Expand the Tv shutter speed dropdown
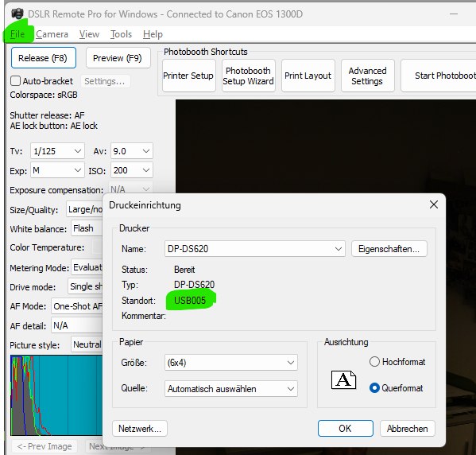Screen dimensions: 476x455 [57, 151]
